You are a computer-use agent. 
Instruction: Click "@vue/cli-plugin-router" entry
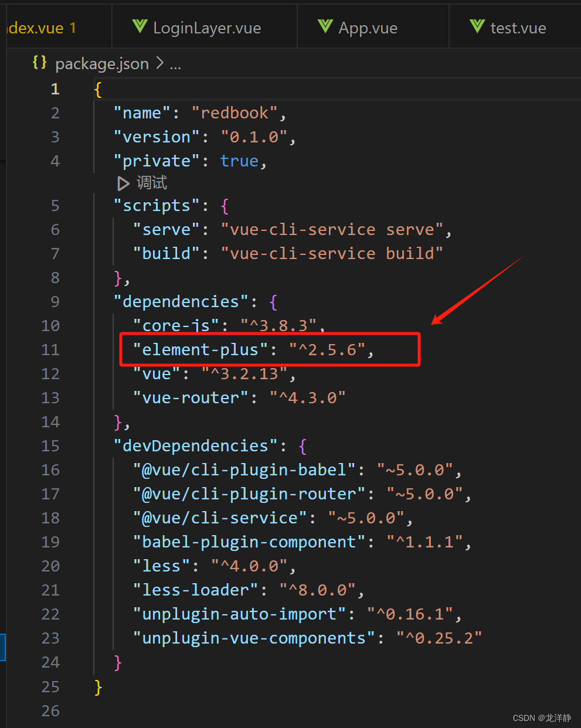pos(302,494)
